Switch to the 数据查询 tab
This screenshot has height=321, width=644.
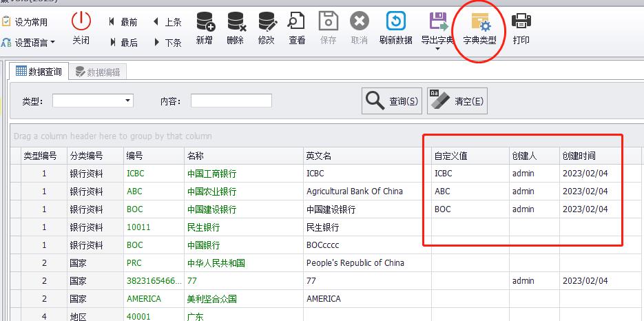point(39,72)
